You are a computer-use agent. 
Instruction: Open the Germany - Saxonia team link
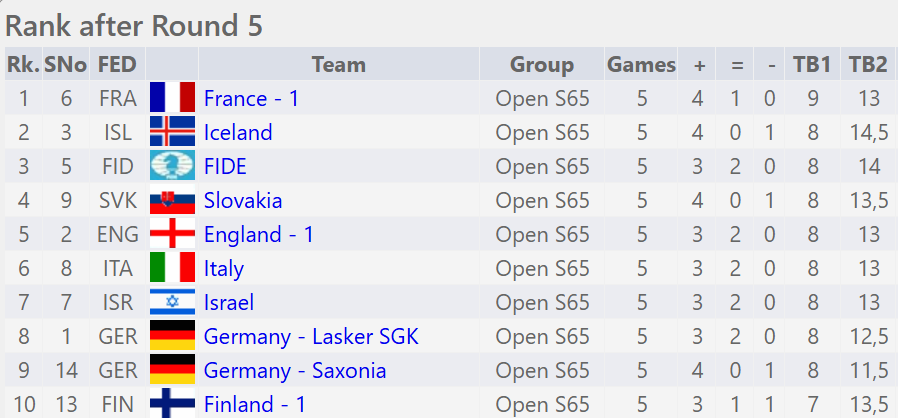[295, 370]
